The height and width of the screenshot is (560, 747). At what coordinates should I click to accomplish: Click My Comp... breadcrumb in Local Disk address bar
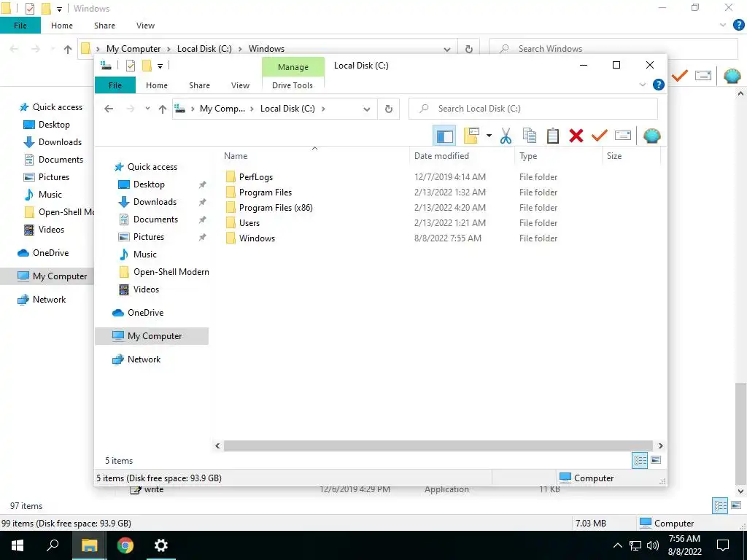[x=222, y=109]
